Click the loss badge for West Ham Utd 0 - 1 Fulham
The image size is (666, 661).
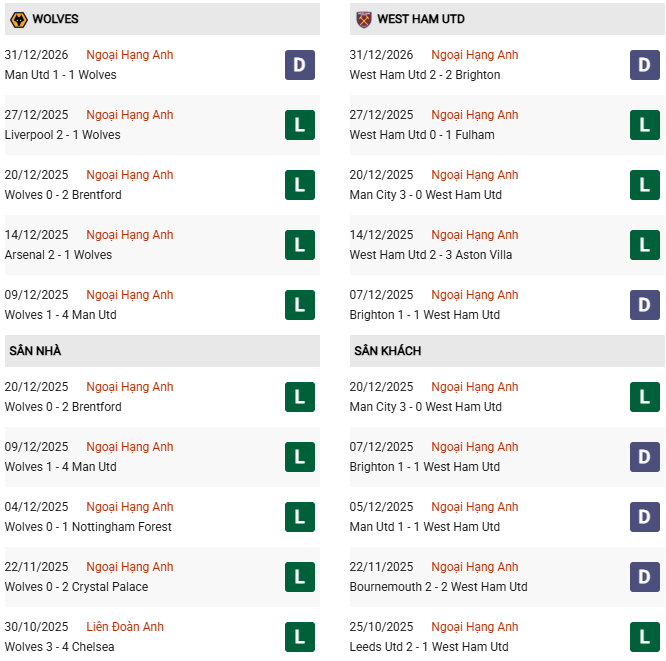pyautogui.click(x=645, y=125)
